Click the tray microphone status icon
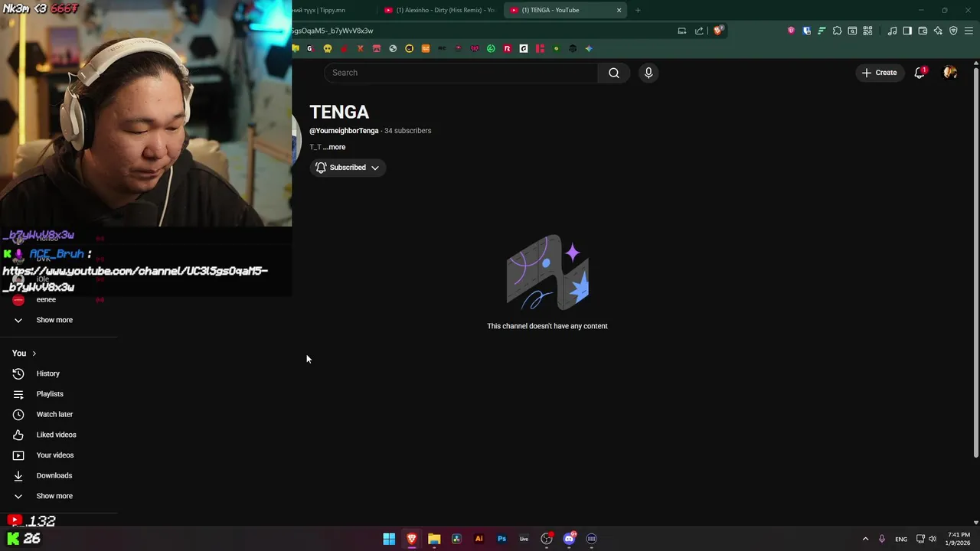This screenshot has width=980, height=551. pos(882,539)
